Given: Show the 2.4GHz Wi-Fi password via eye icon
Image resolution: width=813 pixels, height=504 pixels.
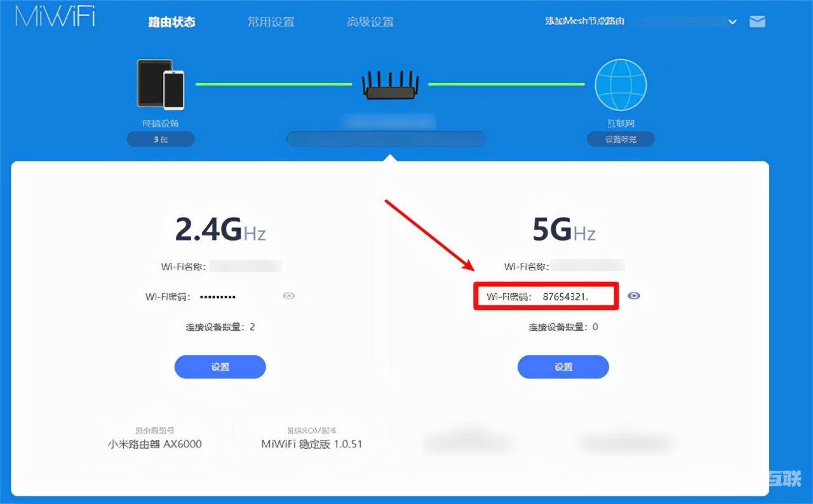Looking at the screenshot, I should pyautogui.click(x=289, y=296).
